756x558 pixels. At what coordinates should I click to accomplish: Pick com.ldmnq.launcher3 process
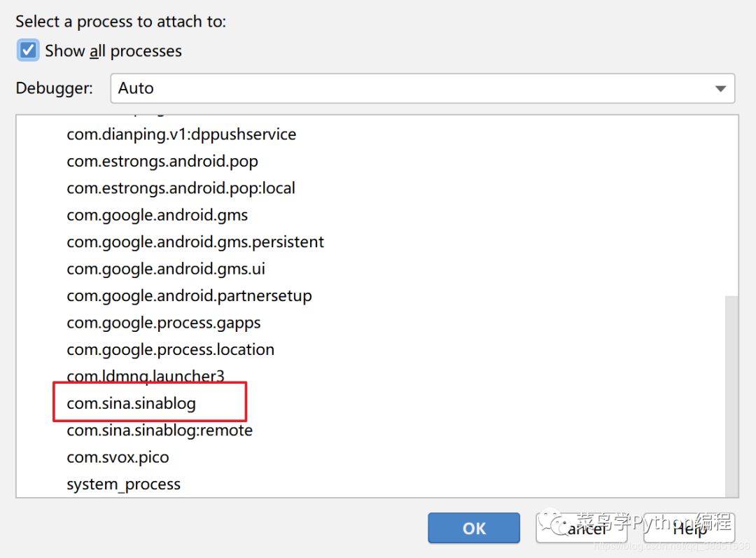(146, 376)
